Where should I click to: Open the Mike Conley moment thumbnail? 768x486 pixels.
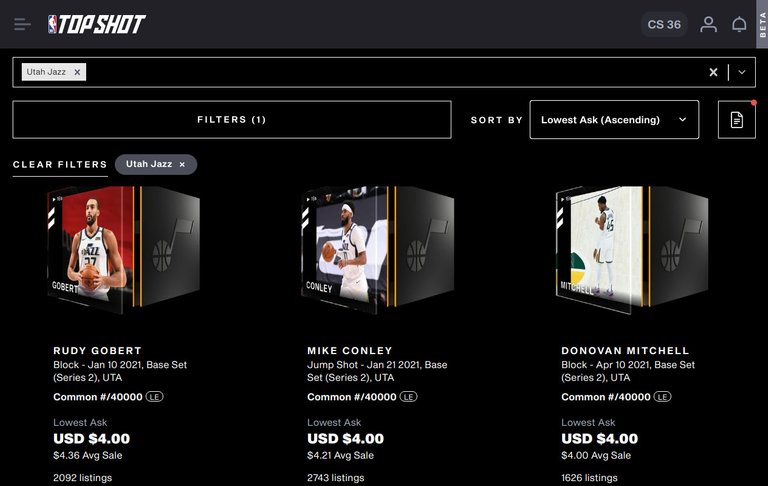[377, 249]
